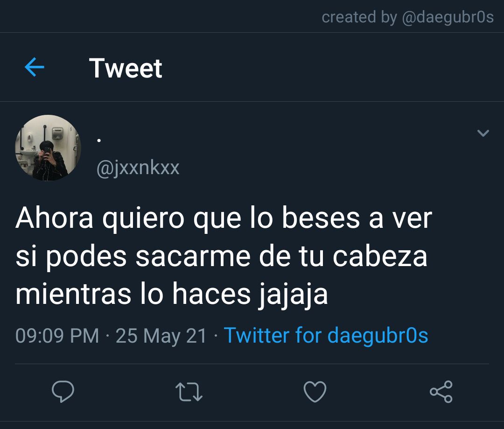The width and height of the screenshot is (504, 429).
Task: Share the tweet using share icon
Action: point(441,391)
